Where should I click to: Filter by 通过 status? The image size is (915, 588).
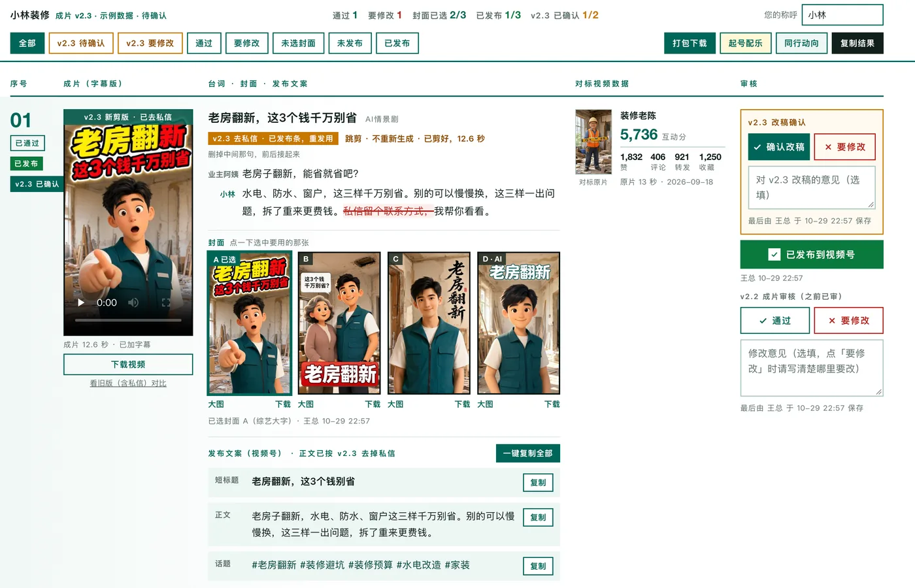(204, 43)
